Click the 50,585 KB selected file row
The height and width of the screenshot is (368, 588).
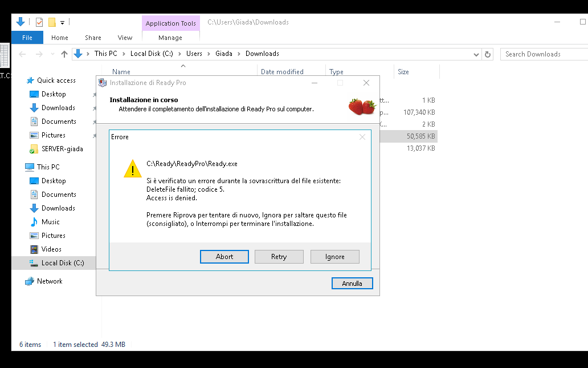(x=409, y=136)
